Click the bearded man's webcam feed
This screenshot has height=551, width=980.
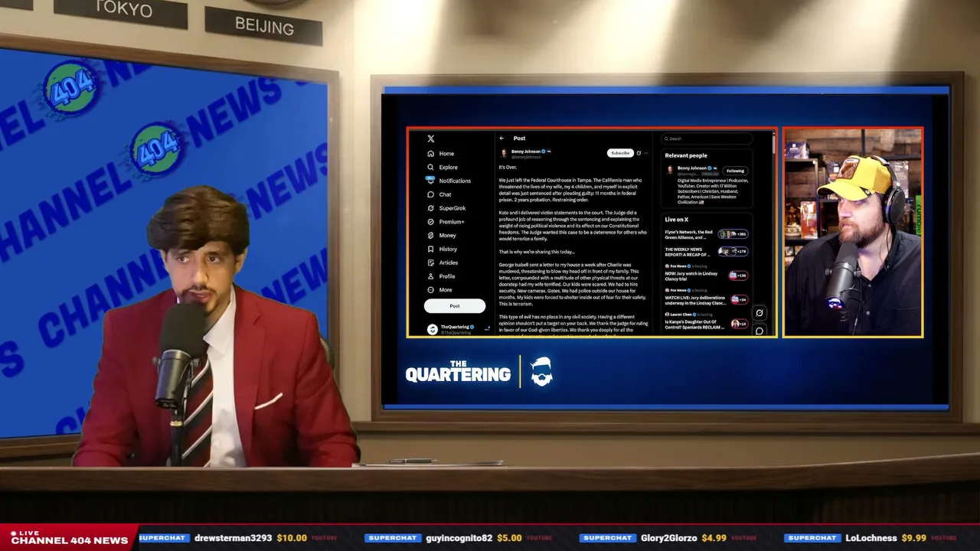pyautogui.click(x=853, y=232)
